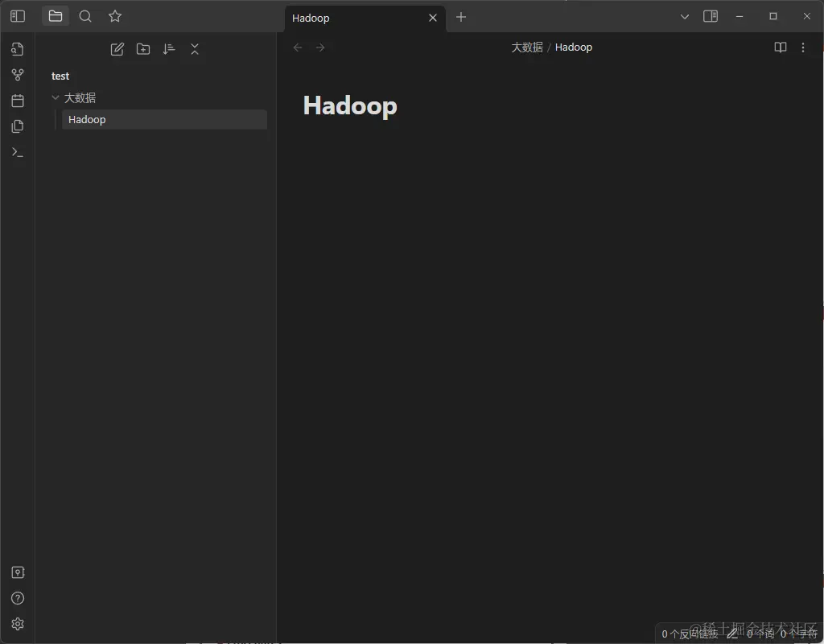
Task: Open more options three-dot menu
Action: [x=803, y=47]
